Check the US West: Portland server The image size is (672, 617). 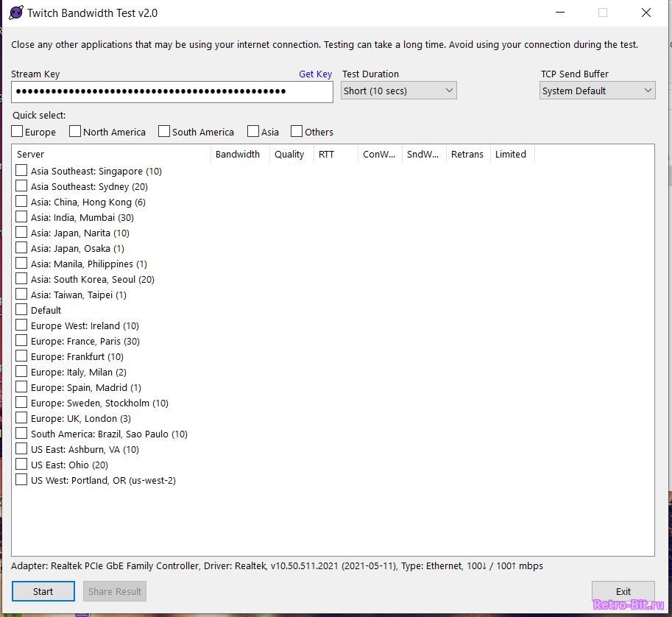(21, 480)
